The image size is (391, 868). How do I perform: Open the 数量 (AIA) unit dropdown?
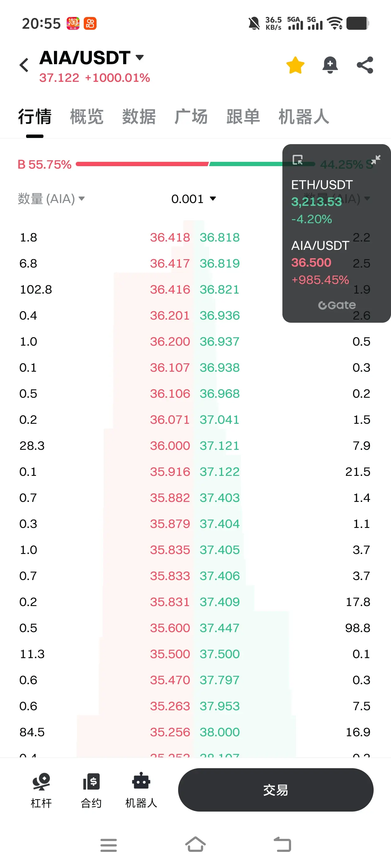(51, 199)
